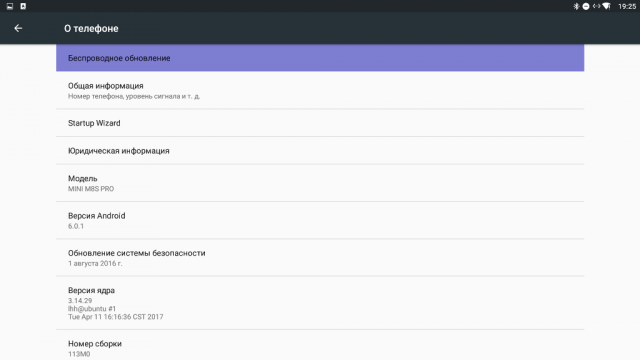Tap the download notification icon in status bar
This screenshot has width=640, height=360.
[x=23, y=6]
